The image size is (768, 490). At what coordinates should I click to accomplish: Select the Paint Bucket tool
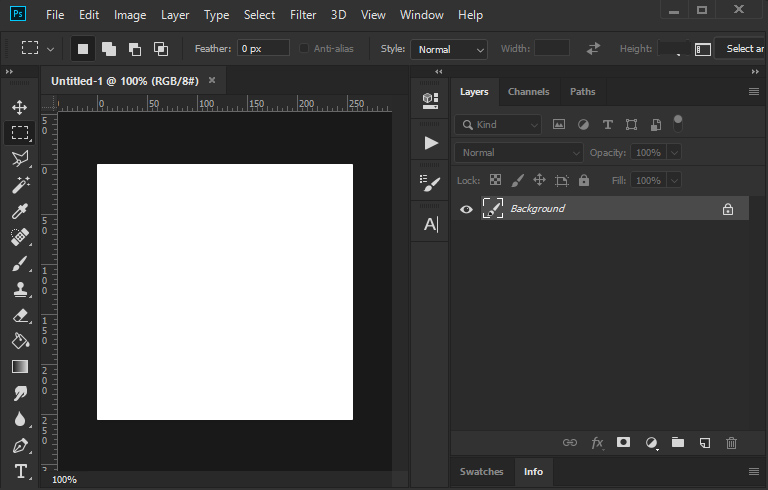(x=20, y=341)
